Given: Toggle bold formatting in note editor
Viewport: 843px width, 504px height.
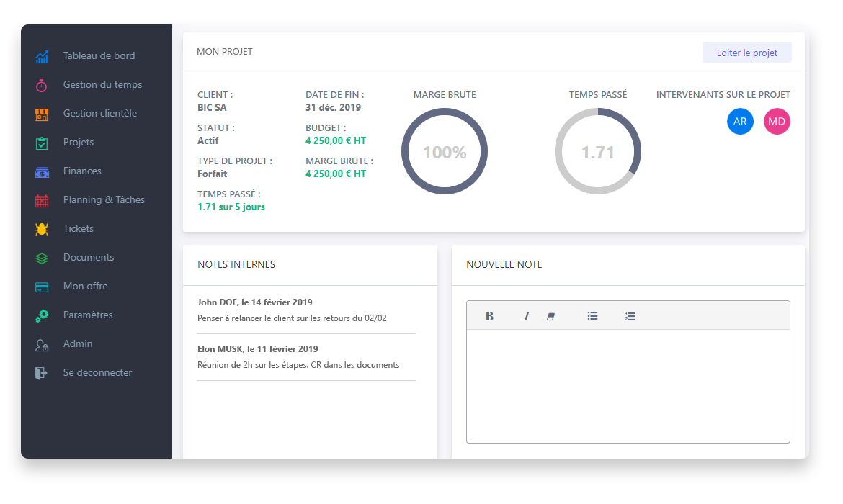Looking at the screenshot, I should coord(489,316).
